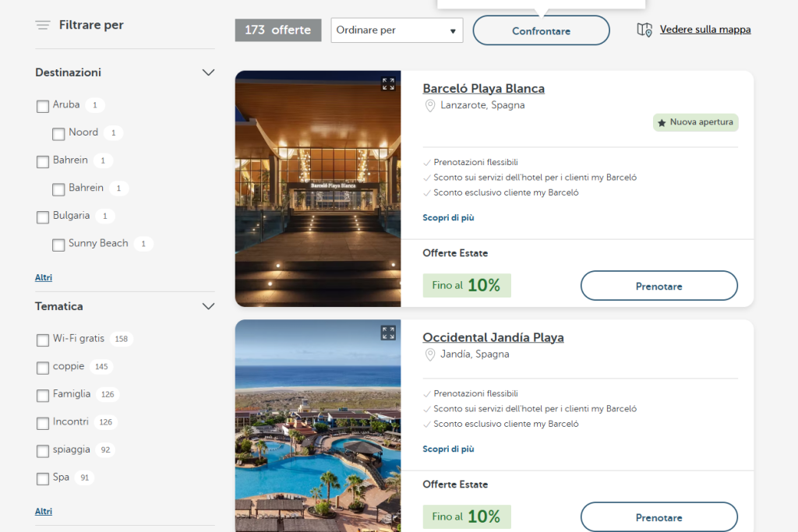Click Scopri di più for Occidental Jandía Playa

tap(448, 449)
